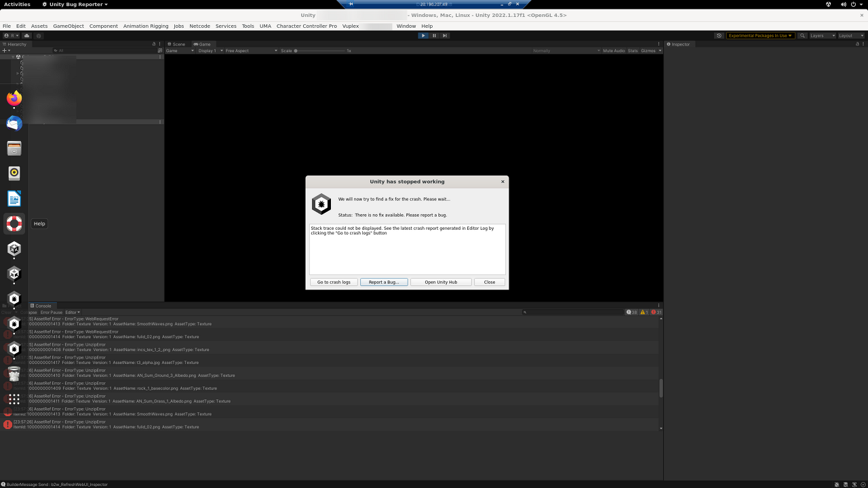Click the Step frame button
Viewport: 868px width, 488px height.
coord(445,35)
